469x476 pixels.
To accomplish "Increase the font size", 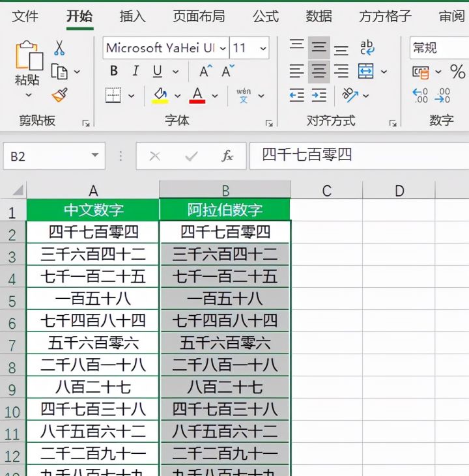I will [x=206, y=71].
